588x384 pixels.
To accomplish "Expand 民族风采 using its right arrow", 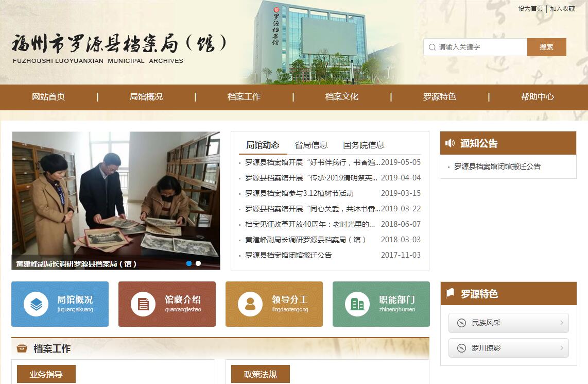I will [x=561, y=323].
